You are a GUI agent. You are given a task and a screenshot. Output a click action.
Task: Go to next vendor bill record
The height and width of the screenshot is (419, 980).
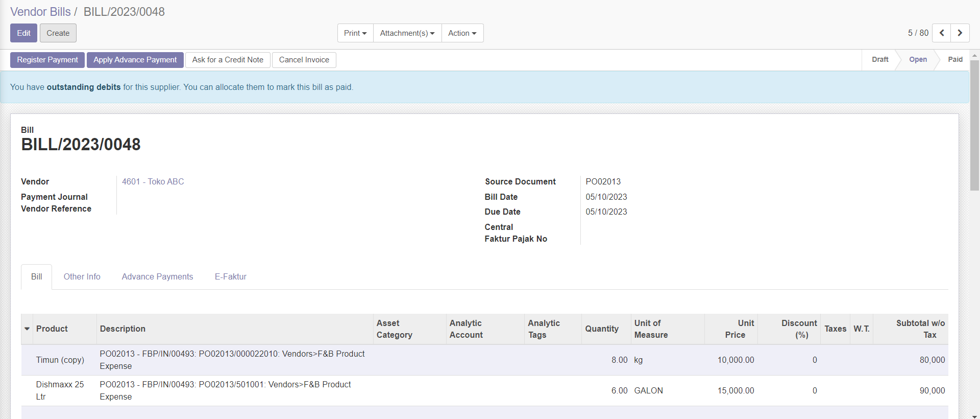click(x=960, y=33)
